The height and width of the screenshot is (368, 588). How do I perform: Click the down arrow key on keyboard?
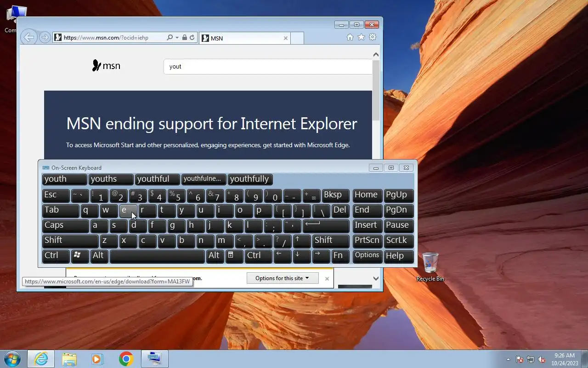point(302,256)
